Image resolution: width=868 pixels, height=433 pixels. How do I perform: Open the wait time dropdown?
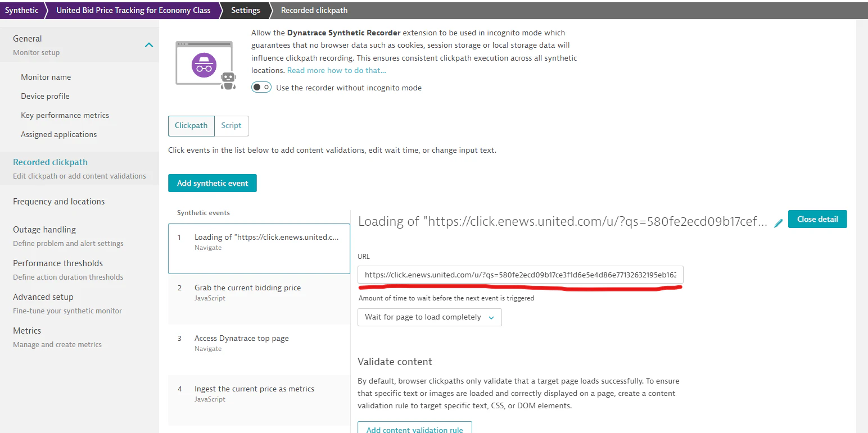[430, 317]
